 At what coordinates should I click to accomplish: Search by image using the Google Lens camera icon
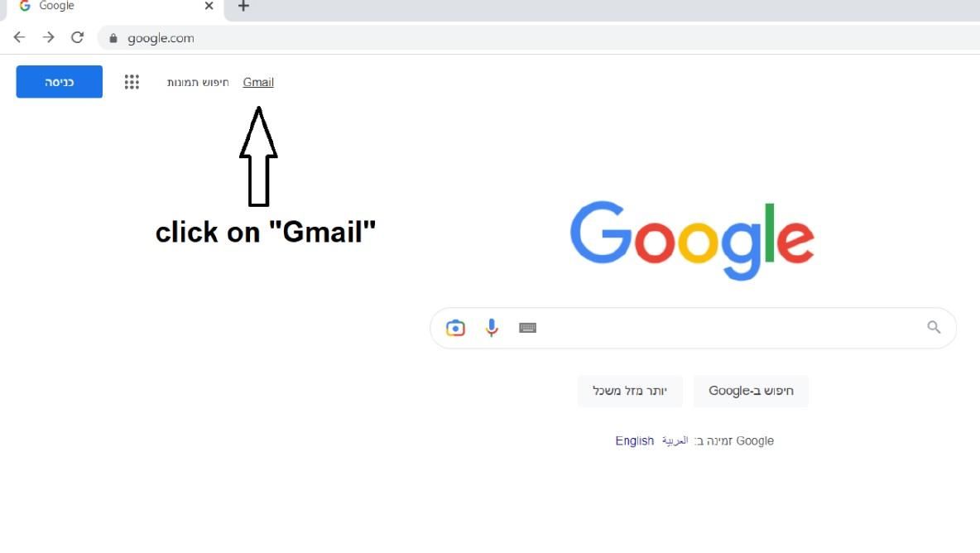(x=455, y=328)
